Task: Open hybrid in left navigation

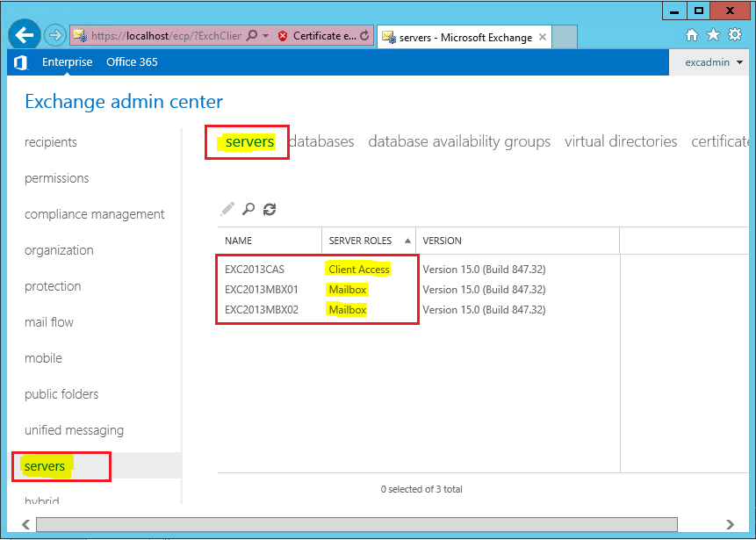Action: [x=42, y=500]
